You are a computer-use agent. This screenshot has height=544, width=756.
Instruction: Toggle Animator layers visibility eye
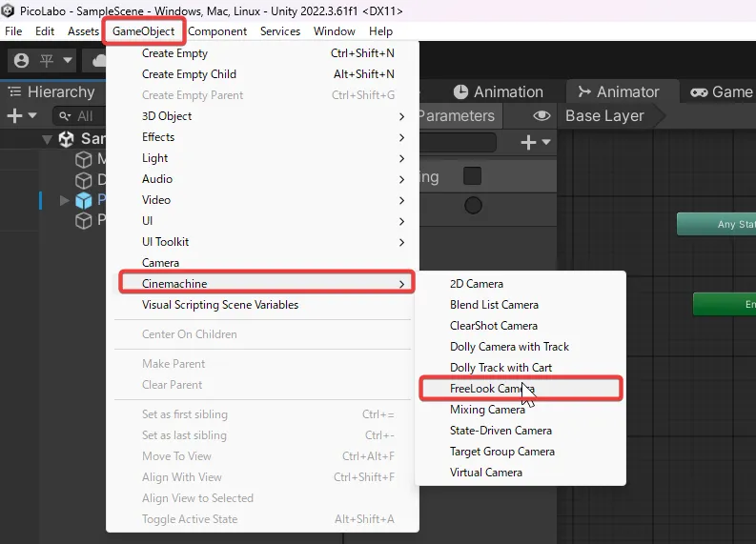(541, 115)
